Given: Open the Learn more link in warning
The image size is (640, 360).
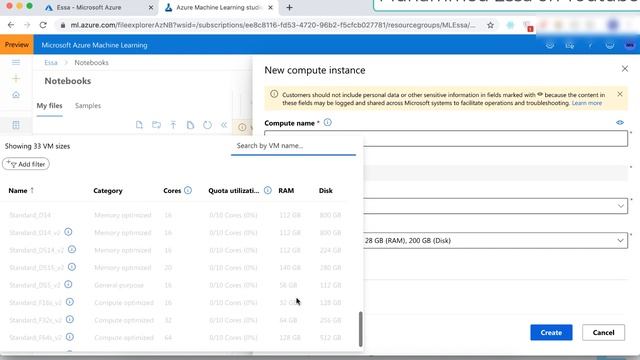Looking at the screenshot, I should 587,103.
